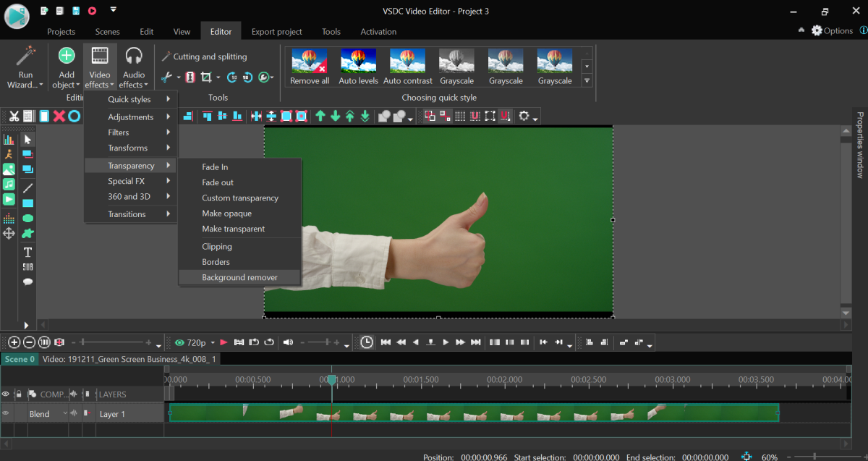Image resolution: width=868 pixels, height=461 pixels.
Task: Click the red X delete icon
Action: (59, 116)
